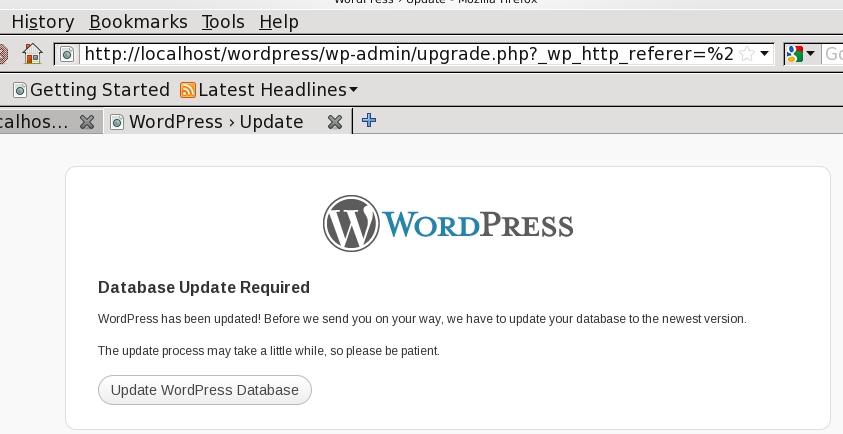Switch to the WordPress › Update tab
Viewport: 843px width, 434px height.
point(215,122)
